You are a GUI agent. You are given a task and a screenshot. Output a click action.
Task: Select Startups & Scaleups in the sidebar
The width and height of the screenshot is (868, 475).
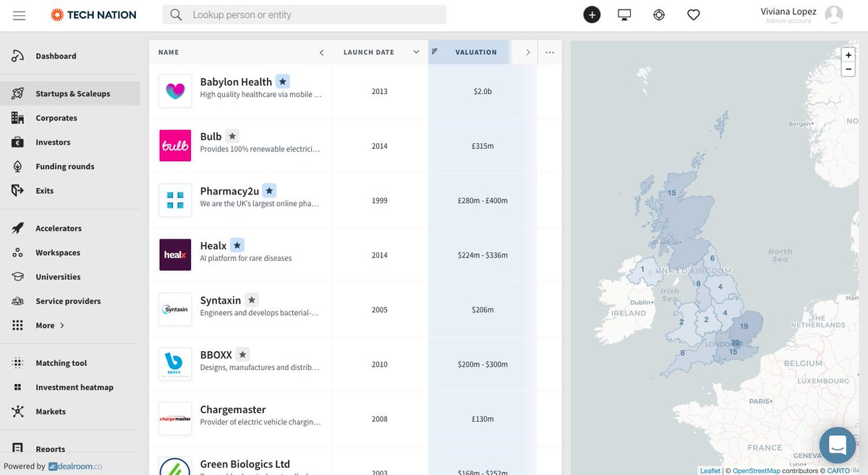click(70, 93)
